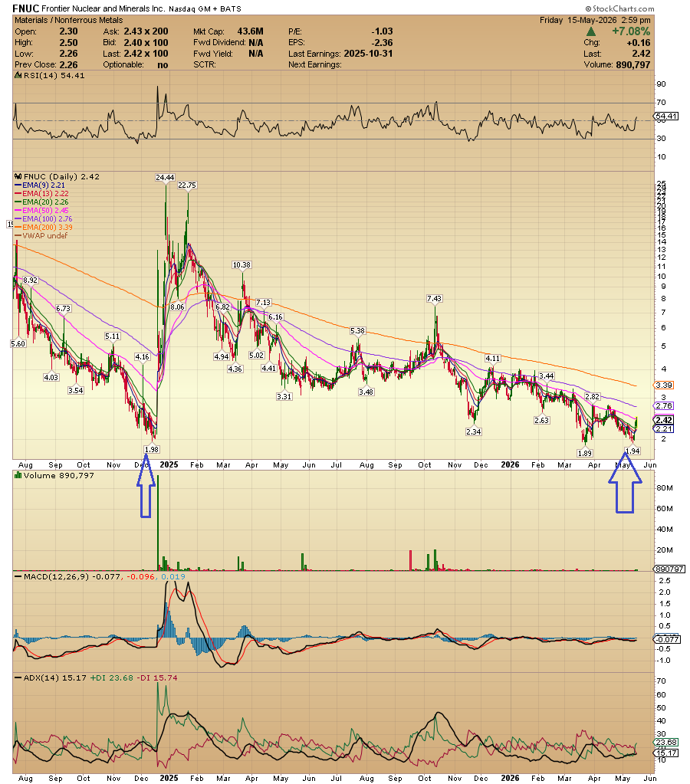The height and width of the screenshot is (784, 690).
Task: Click the Chg +0.16 value
Action: point(638,43)
